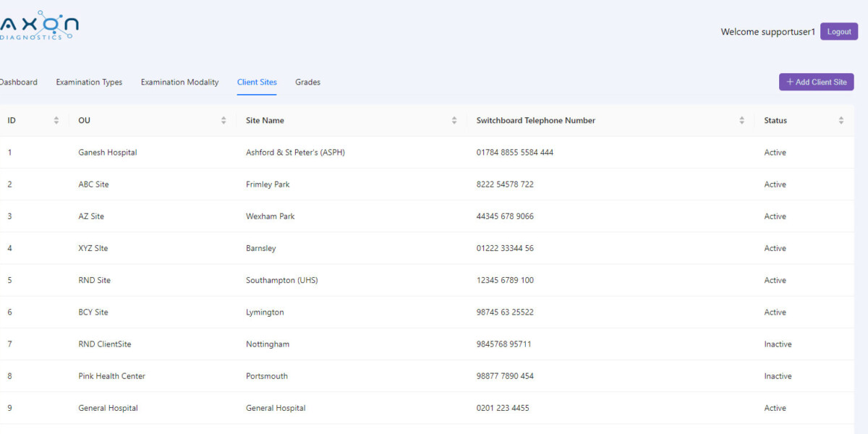The height and width of the screenshot is (434, 868).
Task: Sort by Switchboard Telephone Number
Action: click(741, 120)
